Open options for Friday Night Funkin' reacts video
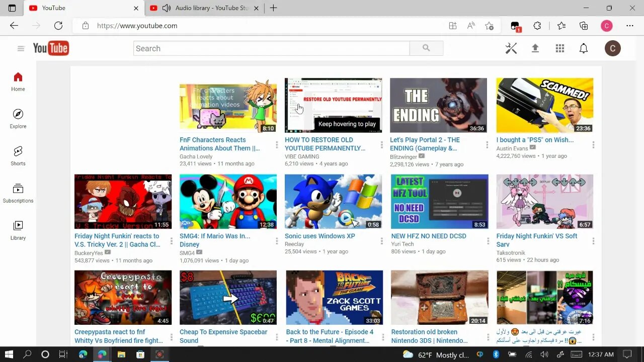Image resolution: width=644 pixels, height=362 pixels. click(171, 241)
